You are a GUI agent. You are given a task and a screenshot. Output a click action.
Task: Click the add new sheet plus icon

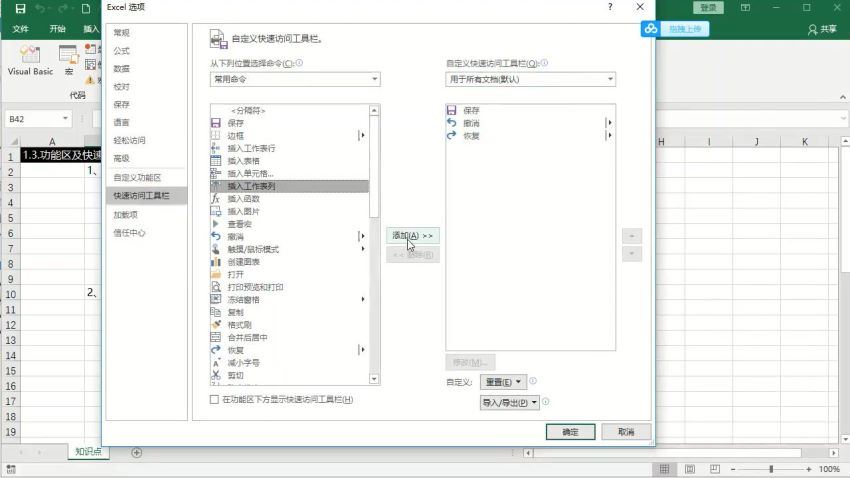pos(137,453)
